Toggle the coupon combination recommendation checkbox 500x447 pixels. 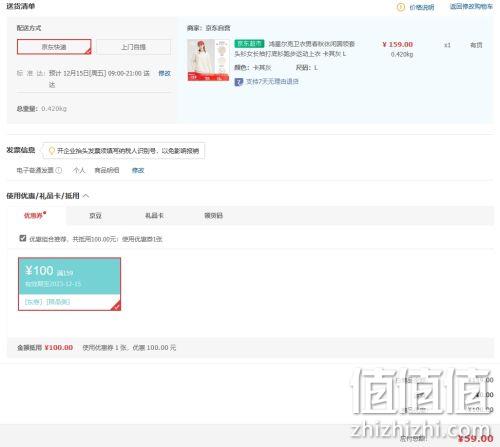[x=23, y=238]
